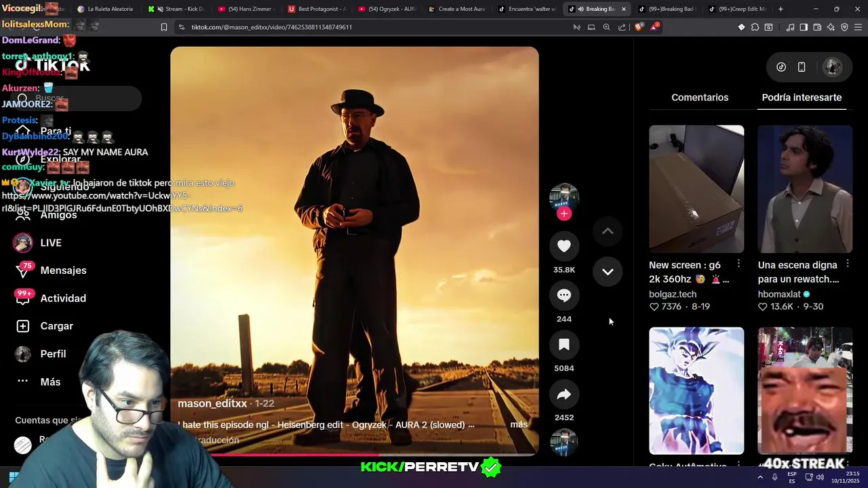This screenshot has height=488, width=868.
Task: Click mason_editxx username in video caption
Action: [212, 403]
